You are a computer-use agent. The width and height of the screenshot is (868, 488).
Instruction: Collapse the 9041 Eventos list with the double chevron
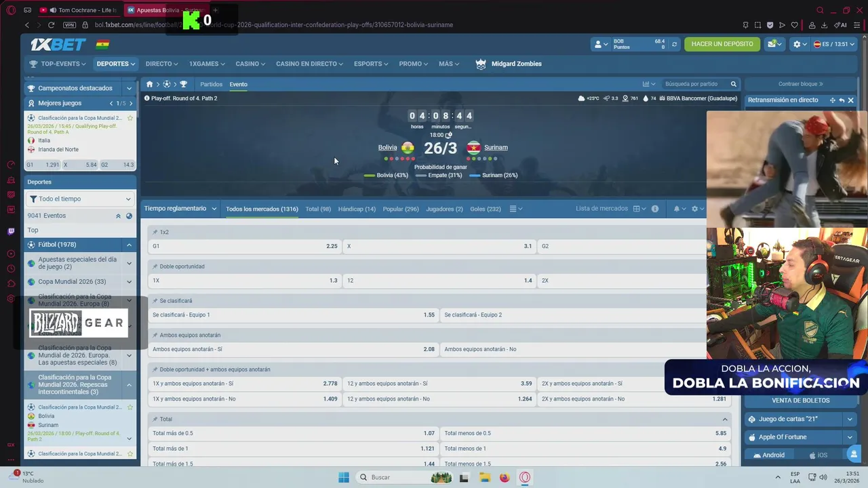pyautogui.click(x=118, y=216)
